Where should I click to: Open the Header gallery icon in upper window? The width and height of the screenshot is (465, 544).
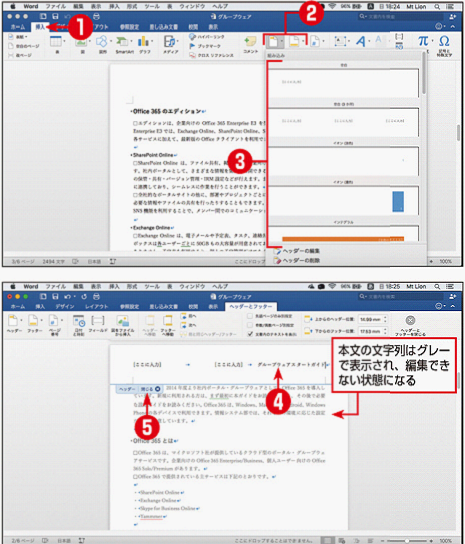[273, 42]
